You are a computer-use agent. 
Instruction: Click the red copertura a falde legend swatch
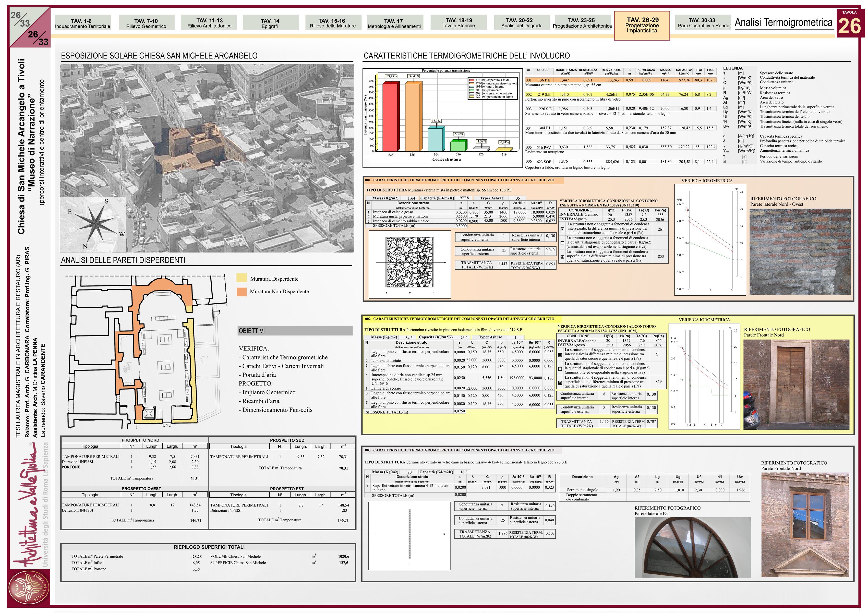click(472, 80)
